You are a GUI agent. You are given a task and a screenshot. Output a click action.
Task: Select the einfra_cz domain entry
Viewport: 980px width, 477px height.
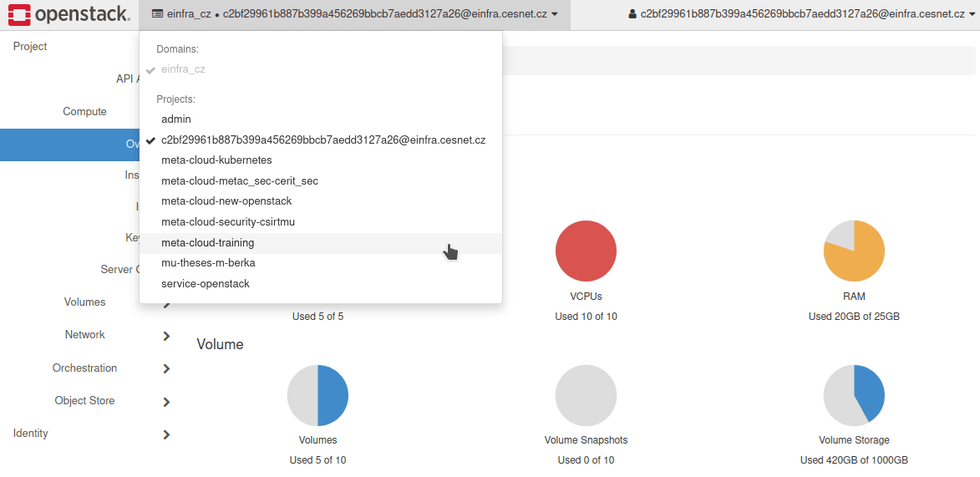point(183,69)
